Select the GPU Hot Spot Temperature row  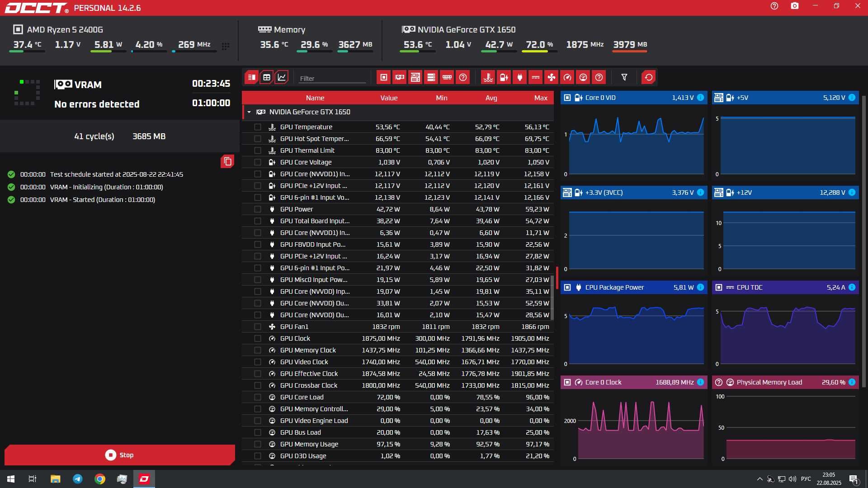[398, 139]
